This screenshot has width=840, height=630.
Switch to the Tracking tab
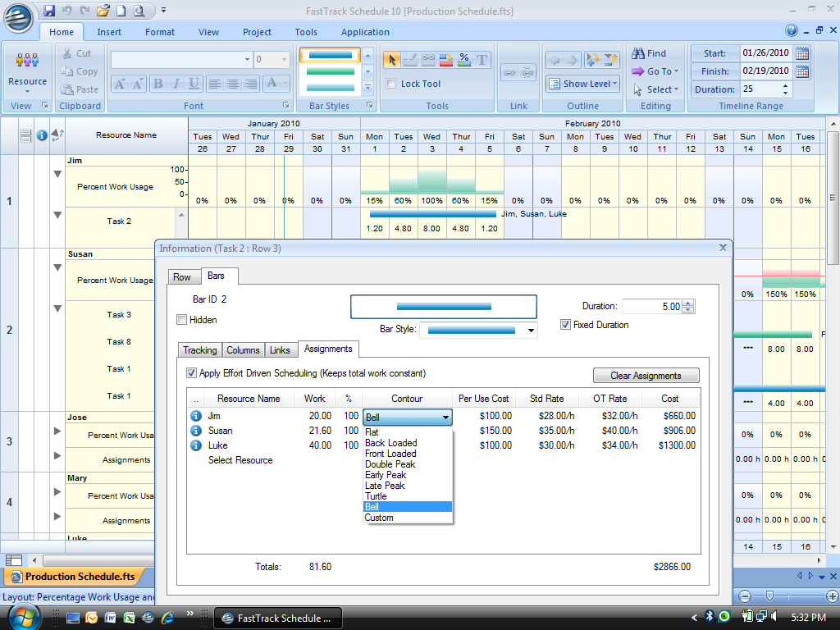[x=199, y=350]
